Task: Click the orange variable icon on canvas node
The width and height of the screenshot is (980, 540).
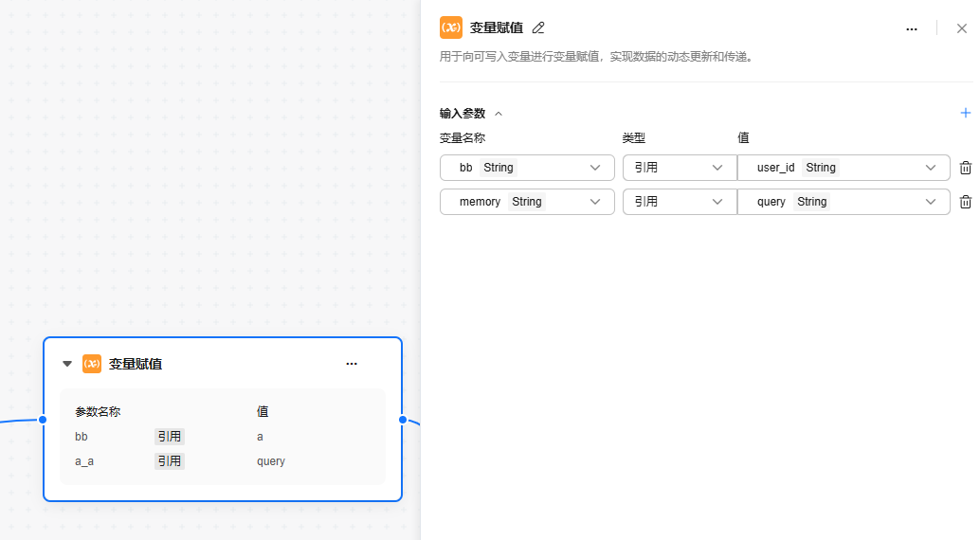Action: [92, 364]
